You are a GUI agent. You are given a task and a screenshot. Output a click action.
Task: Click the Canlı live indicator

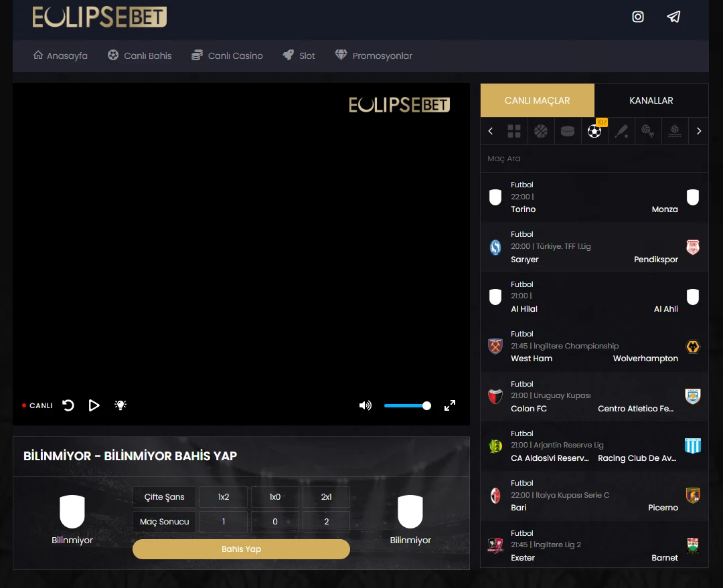click(37, 405)
